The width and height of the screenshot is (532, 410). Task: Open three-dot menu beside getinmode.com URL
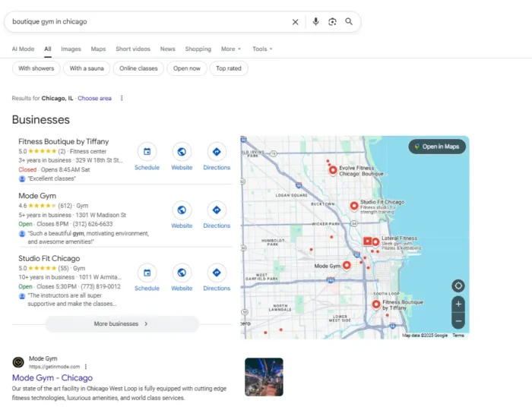[86, 367]
